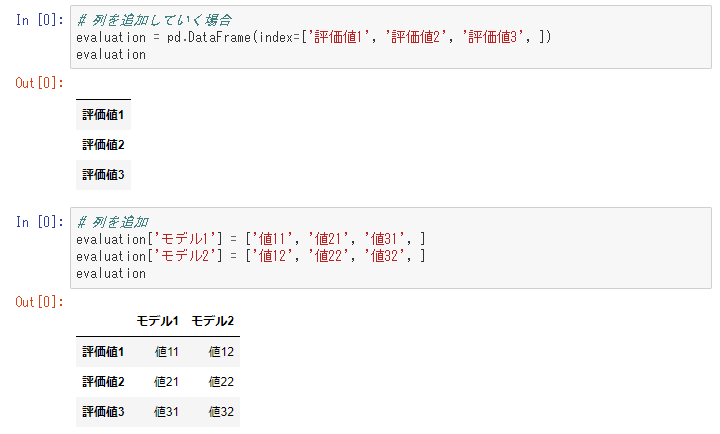Click the comment '# 列を追加していく場合'
720x434 pixels.
tap(154, 20)
